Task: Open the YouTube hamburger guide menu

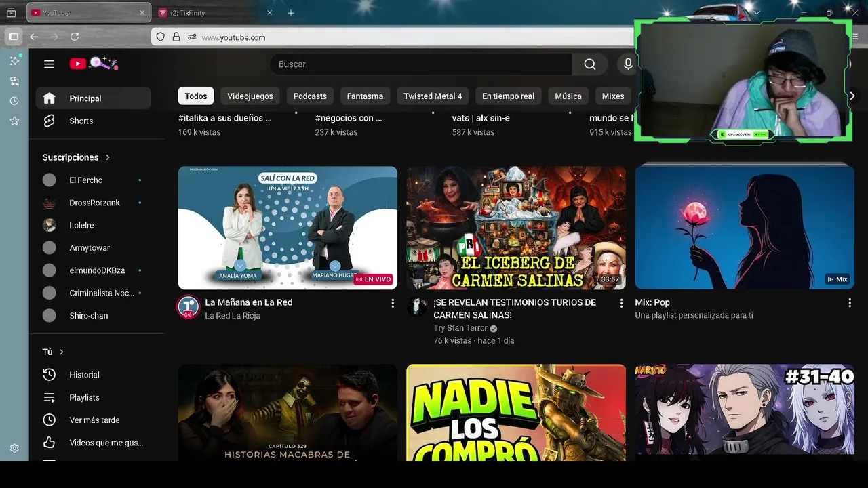Action: [x=49, y=64]
